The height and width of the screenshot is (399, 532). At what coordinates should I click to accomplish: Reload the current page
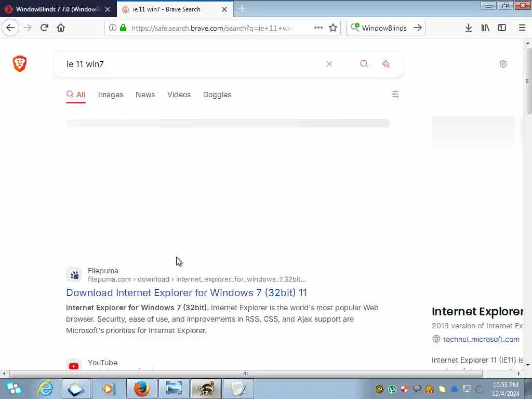[44, 28]
